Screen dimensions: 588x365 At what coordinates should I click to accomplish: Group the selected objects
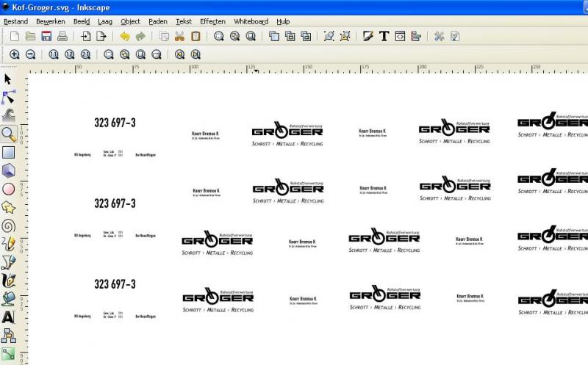coord(329,36)
